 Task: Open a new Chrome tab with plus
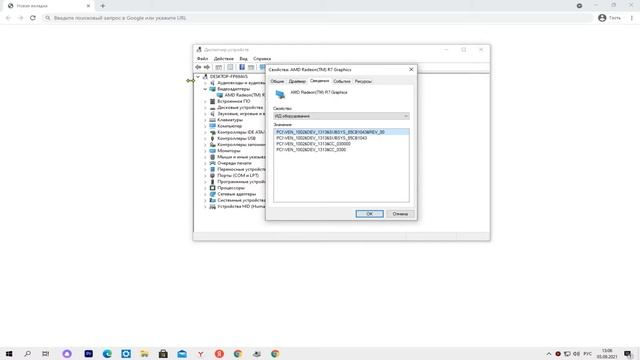pos(102,6)
